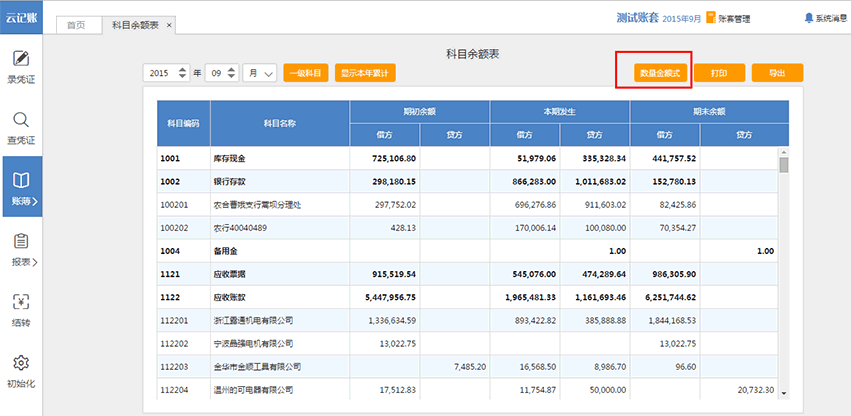Open the 录凭证 voucher entry icon
851x416 pixels.
coord(21,58)
